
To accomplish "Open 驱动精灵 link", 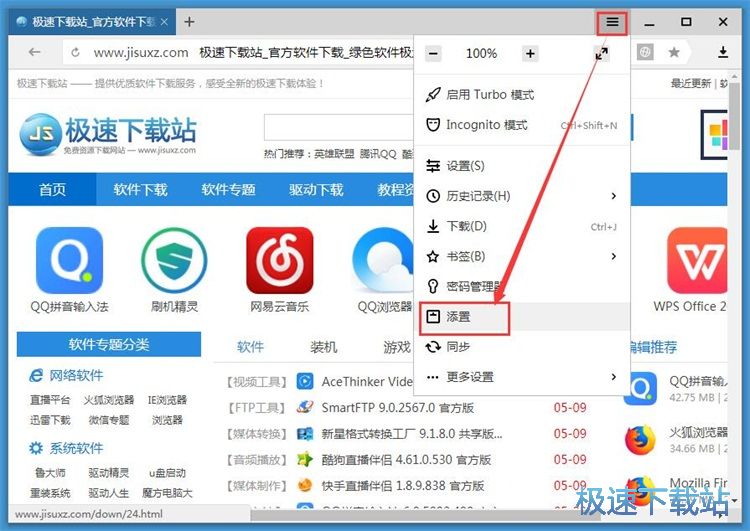I will [109, 473].
